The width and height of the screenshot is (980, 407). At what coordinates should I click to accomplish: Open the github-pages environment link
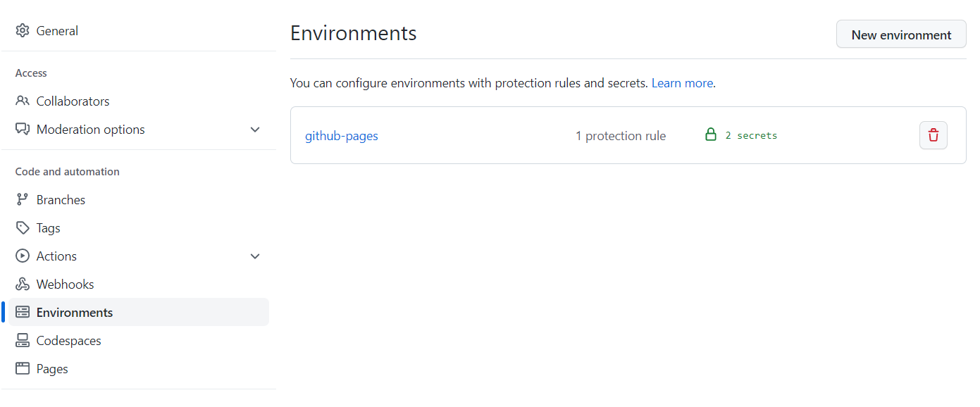tap(342, 136)
